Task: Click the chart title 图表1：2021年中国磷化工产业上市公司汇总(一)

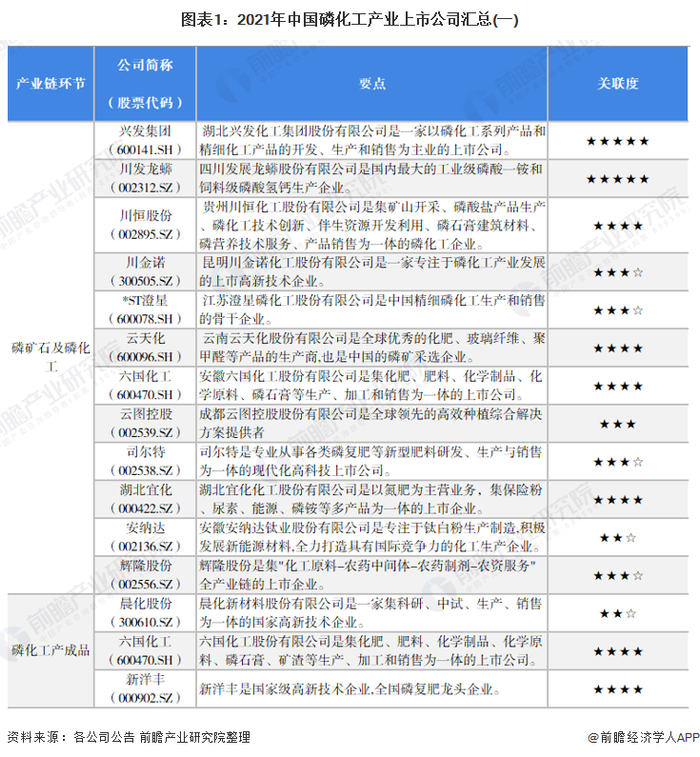Action: pos(350,20)
